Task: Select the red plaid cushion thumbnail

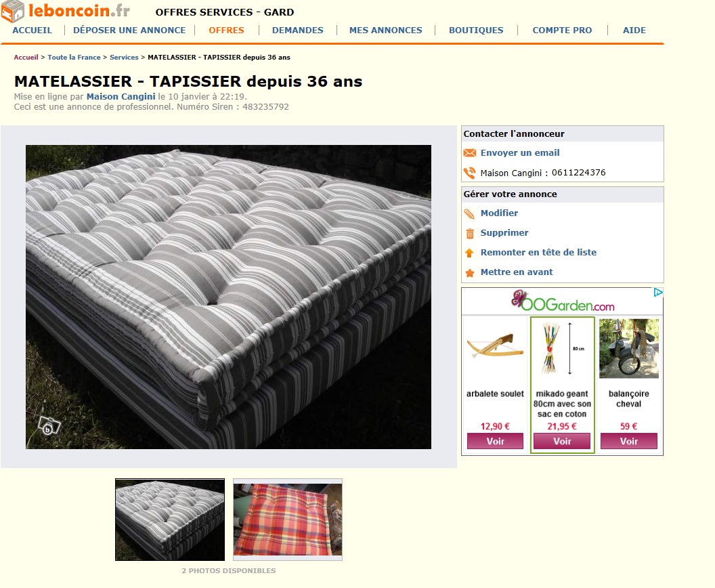Action: click(x=288, y=520)
